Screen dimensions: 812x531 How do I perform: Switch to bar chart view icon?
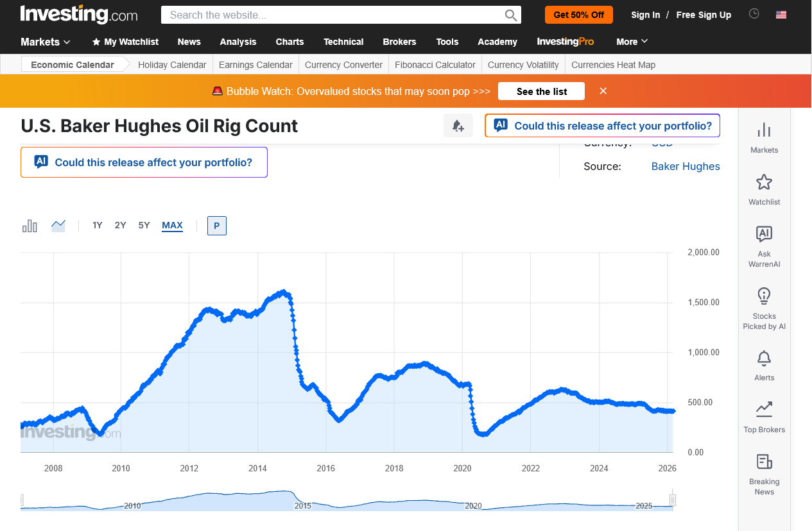point(30,226)
